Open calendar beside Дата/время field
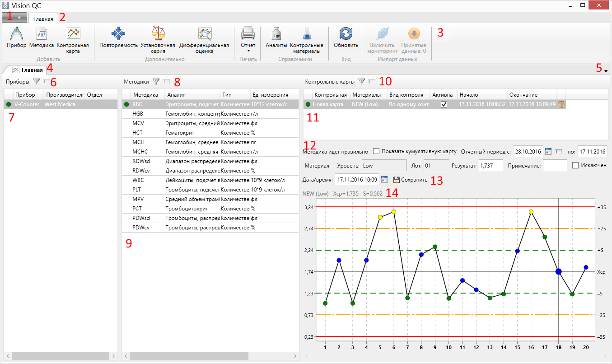The height and width of the screenshot is (364, 612). (x=384, y=179)
